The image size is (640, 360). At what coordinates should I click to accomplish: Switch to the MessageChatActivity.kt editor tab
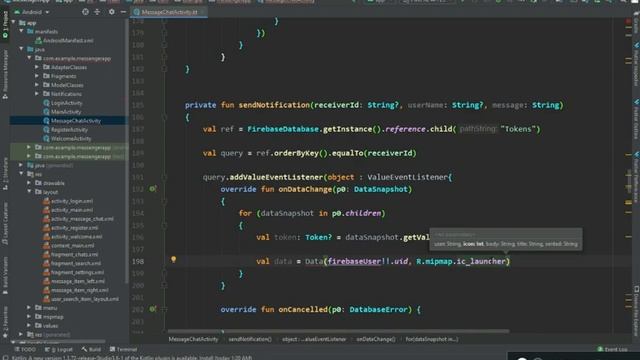click(x=169, y=12)
